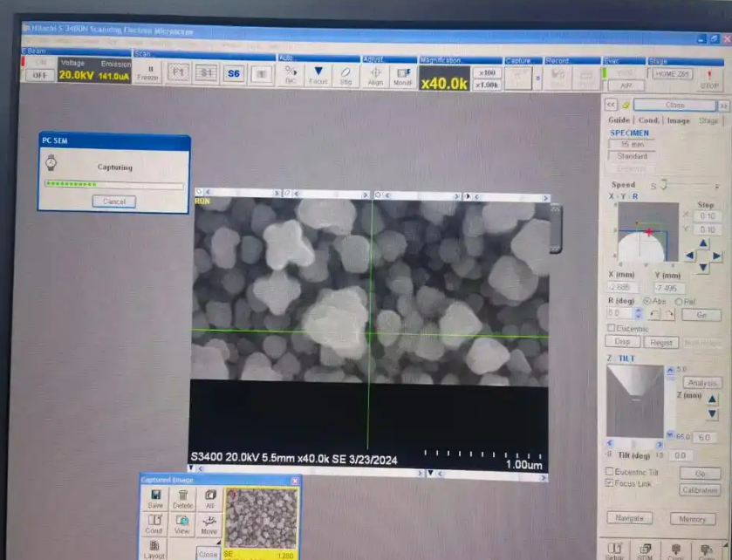Select the S6 scan speed button
Screen dimensions: 732x560
(x=233, y=73)
